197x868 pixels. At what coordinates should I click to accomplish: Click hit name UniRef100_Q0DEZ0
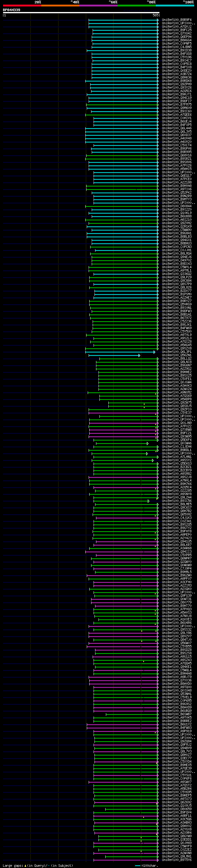pos(177,71)
